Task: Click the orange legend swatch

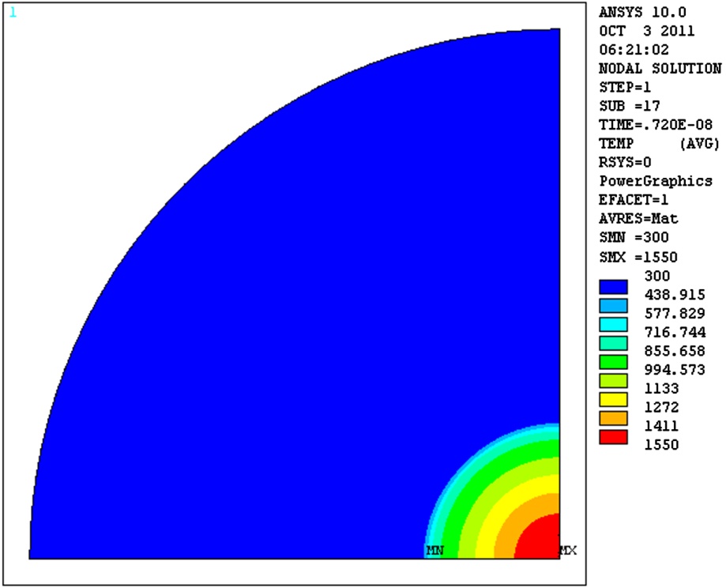Action: (x=613, y=417)
